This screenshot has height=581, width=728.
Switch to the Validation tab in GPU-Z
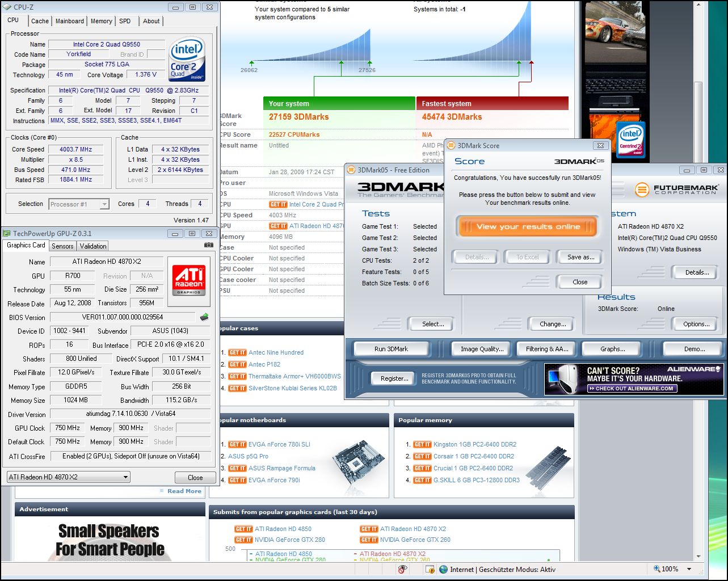point(93,246)
